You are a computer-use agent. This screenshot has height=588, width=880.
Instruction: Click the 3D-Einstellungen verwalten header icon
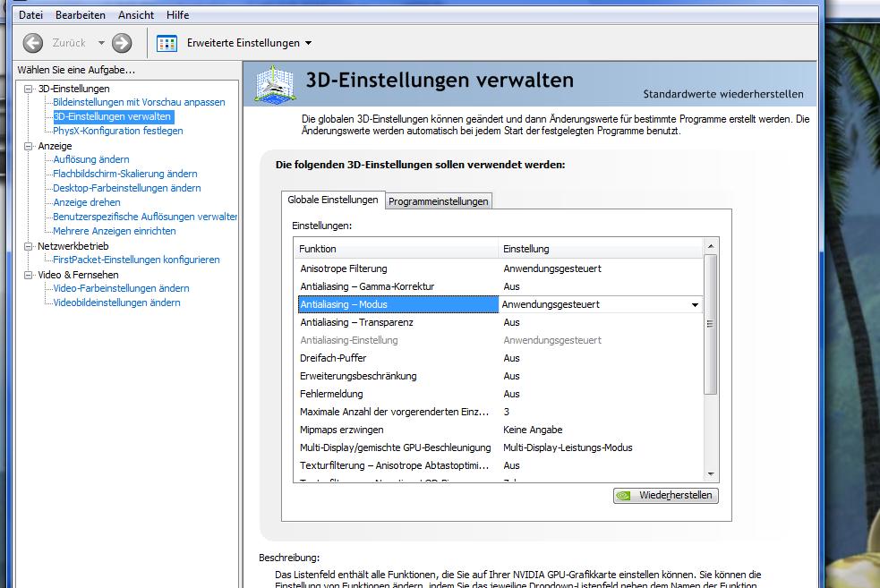(x=275, y=84)
